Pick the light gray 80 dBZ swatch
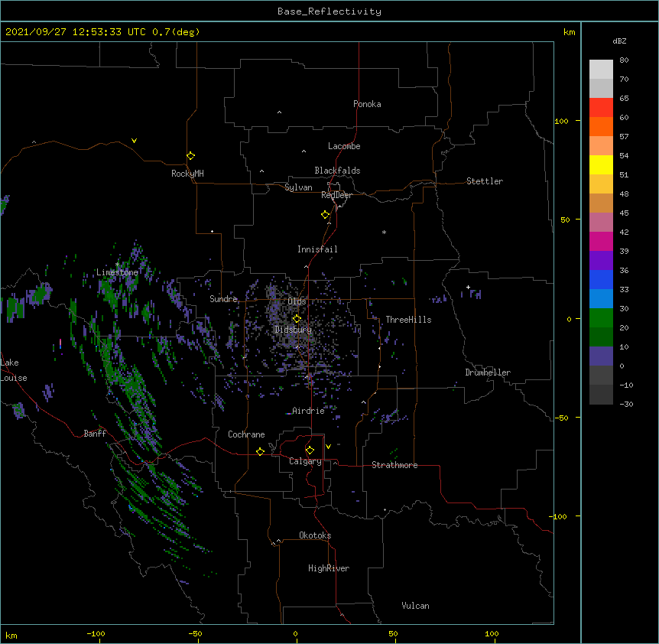The image size is (659, 644). [x=601, y=70]
